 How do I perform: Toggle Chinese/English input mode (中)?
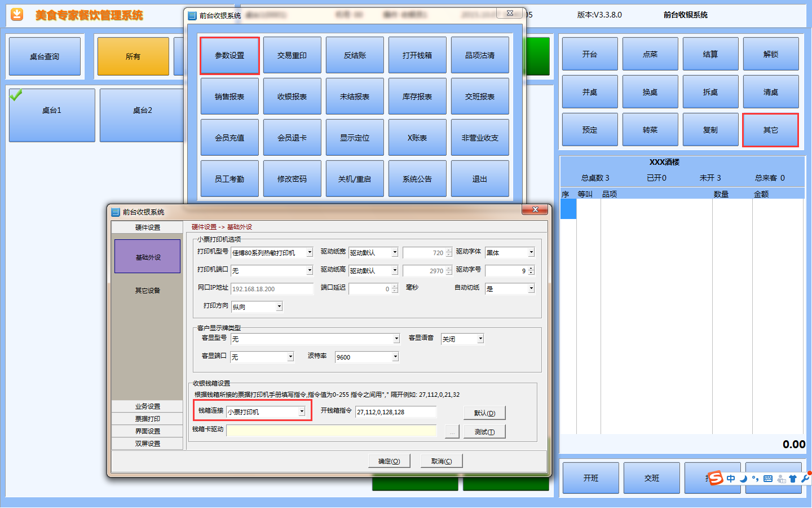[x=731, y=479]
